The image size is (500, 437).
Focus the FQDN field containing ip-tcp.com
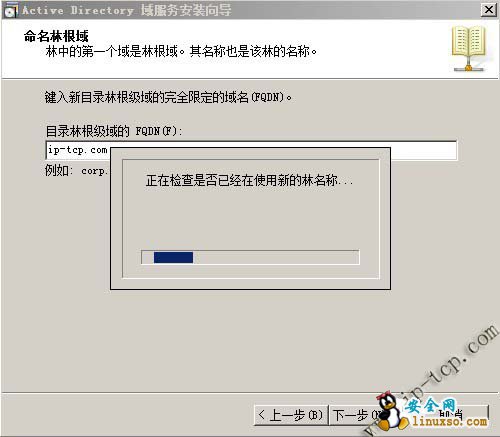[x=251, y=150]
